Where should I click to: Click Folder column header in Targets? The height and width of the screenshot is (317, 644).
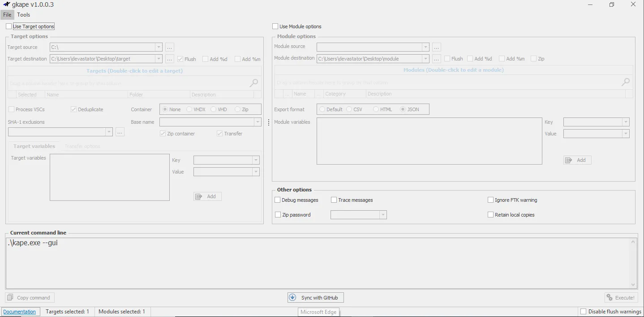159,95
